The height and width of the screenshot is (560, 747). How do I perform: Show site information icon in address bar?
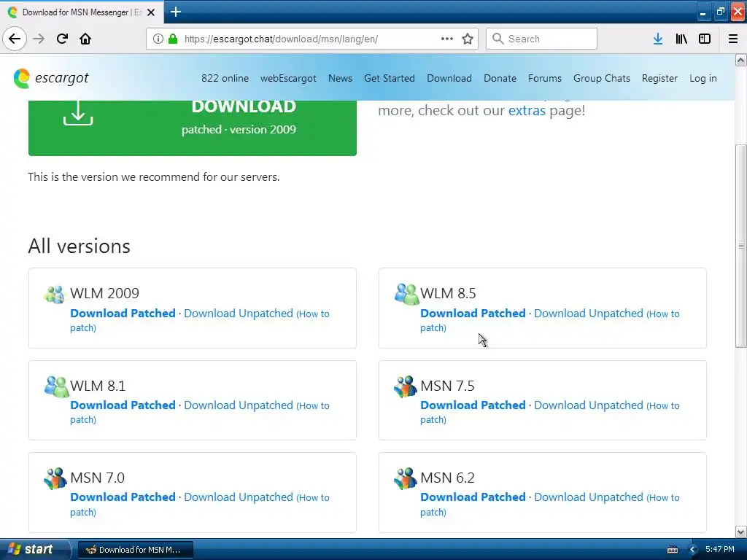tap(158, 39)
